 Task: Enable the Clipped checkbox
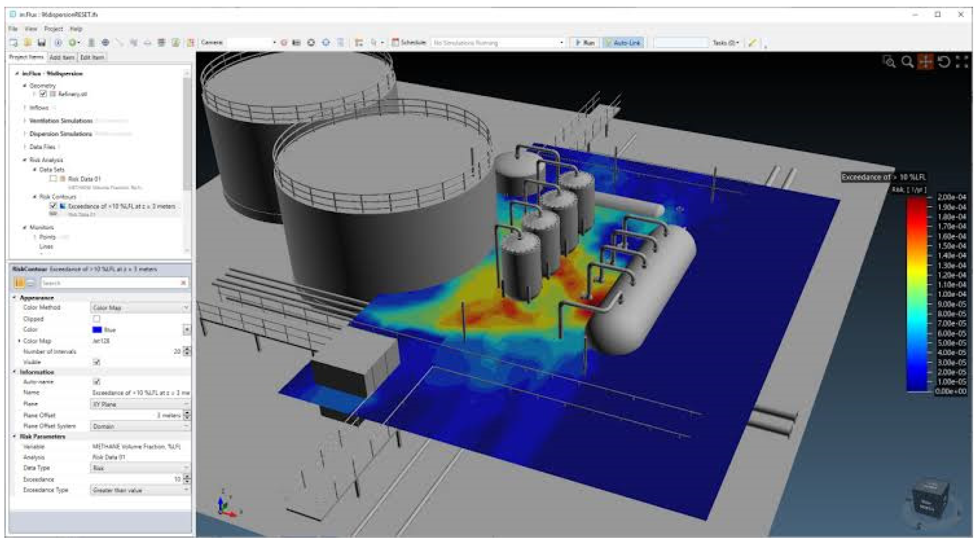97,318
